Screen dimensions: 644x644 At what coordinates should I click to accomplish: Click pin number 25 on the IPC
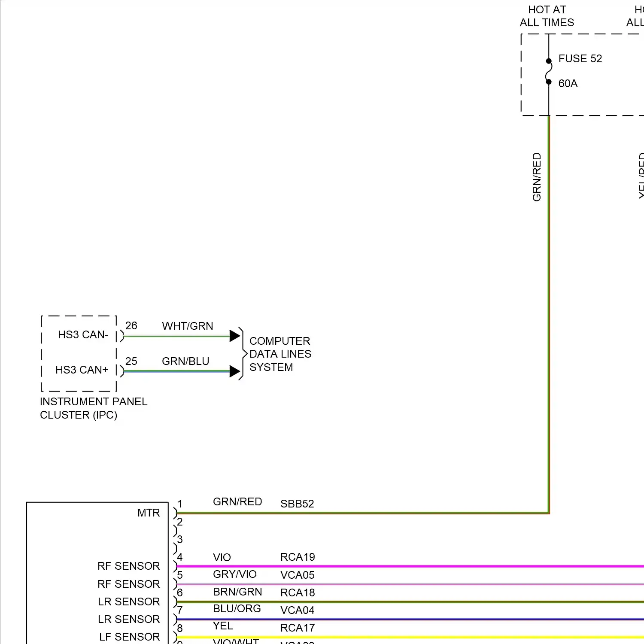[x=131, y=361]
